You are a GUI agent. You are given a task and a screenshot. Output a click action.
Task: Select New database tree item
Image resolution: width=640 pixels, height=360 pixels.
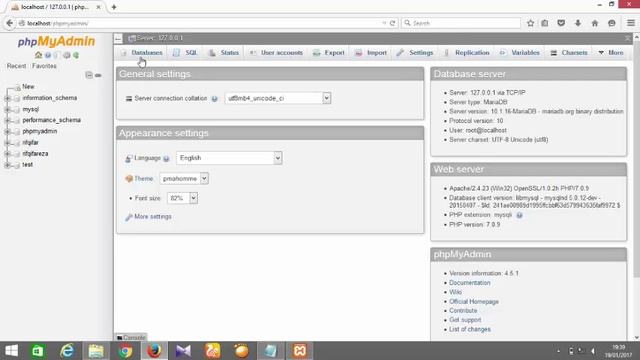tap(28, 87)
